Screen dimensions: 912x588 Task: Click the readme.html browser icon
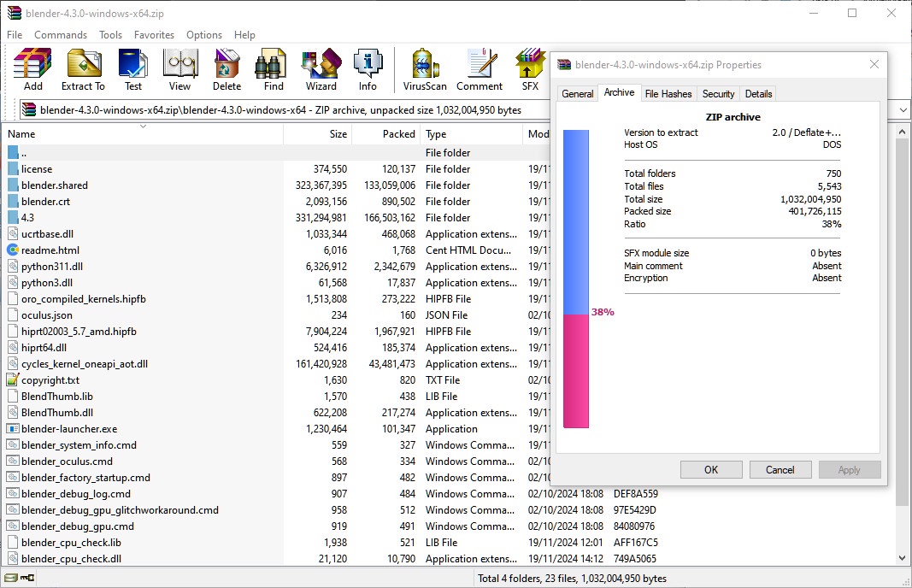(13, 250)
